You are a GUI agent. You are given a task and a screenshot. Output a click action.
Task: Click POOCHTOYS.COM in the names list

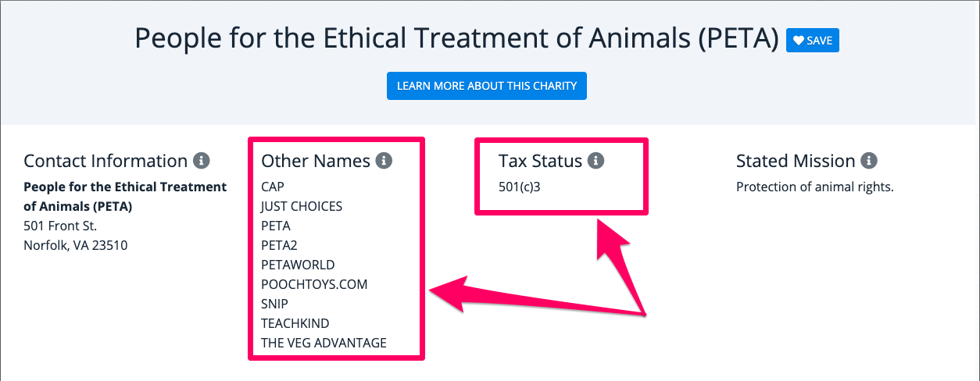314,284
